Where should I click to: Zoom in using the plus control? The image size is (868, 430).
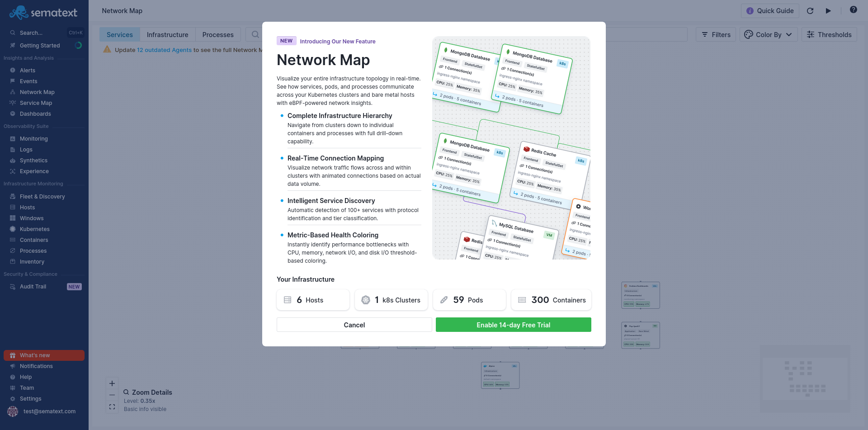coord(112,383)
